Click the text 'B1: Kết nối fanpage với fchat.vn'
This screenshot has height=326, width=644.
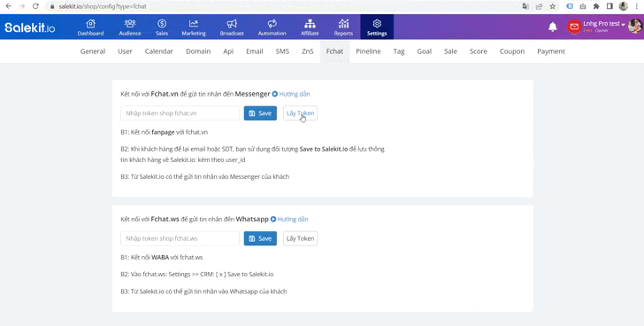[x=165, y=132]
